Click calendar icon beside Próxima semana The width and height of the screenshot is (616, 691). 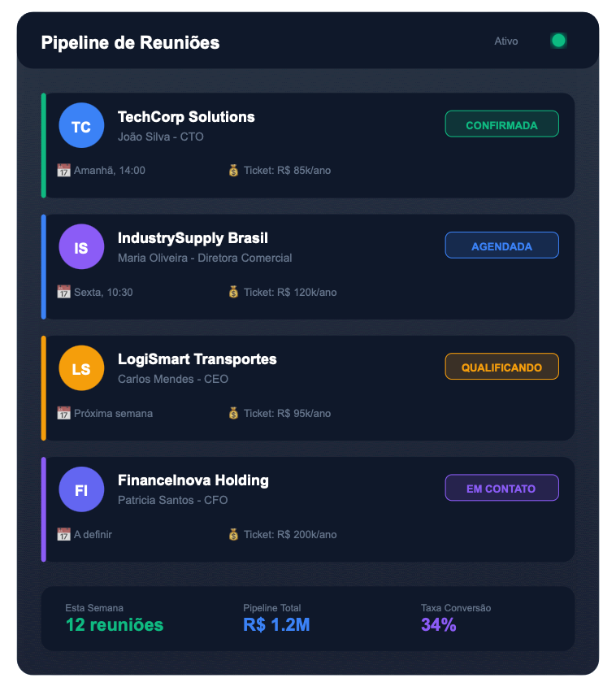pyautogui.click(x=64, y=413)
